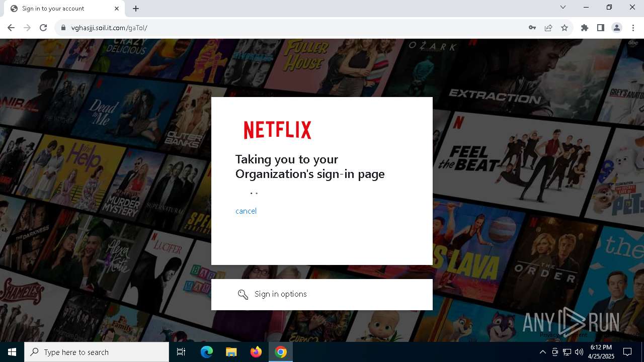Screen dimensions: 644x362
Task: Select Chrome icon on taskbar
Action: tap(281, 352)
